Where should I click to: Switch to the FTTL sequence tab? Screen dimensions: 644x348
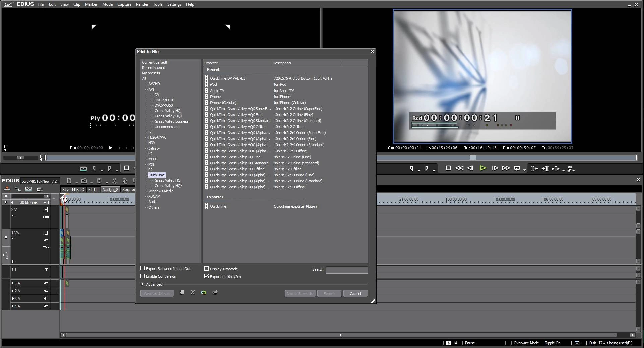pos(93,189)
